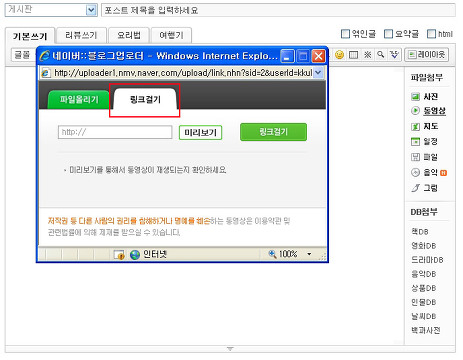Open 인물DB in DB첨부

coord(424,302)
